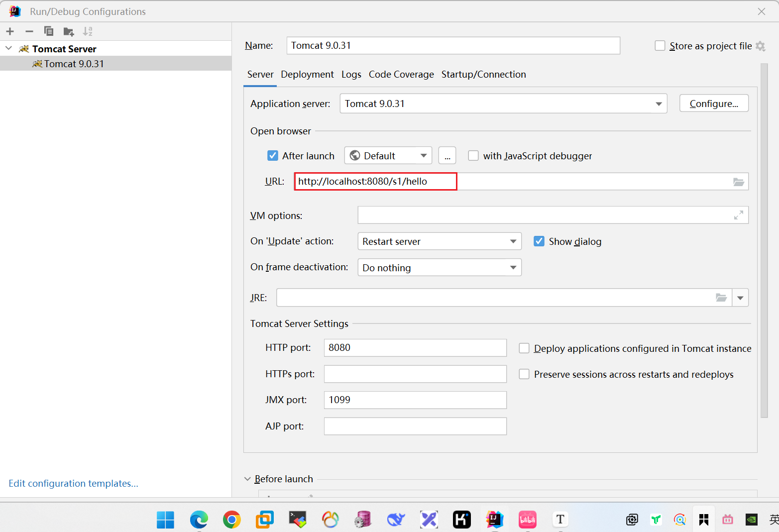
Task: Open VMware Workstation from the taskbar
Action: (x=265, y=520)
